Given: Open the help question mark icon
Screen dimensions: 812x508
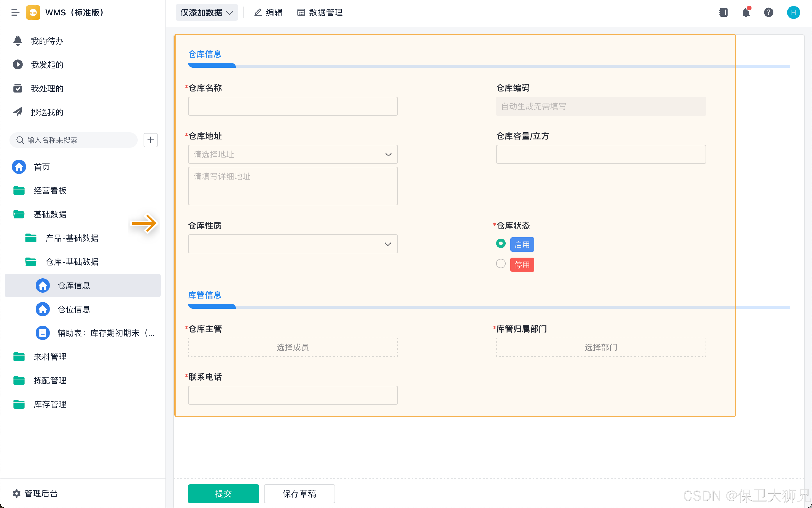Looking at the screenshot, I should click(769, 12).
